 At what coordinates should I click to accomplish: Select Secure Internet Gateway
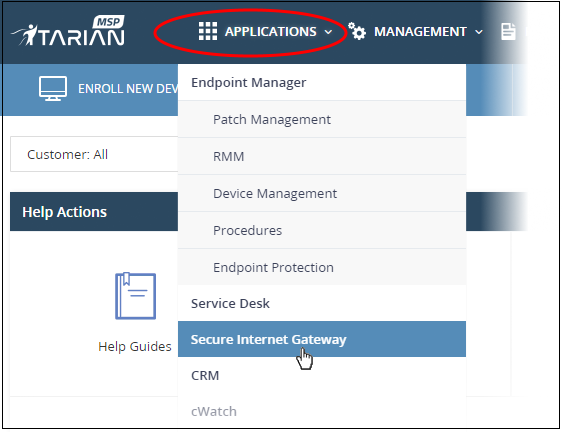[322, 339]
